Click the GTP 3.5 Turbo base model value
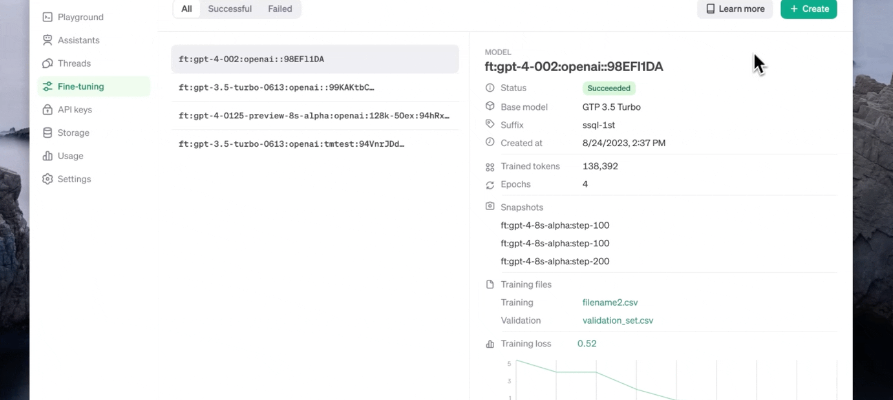The width and height of the screenshot is (893, 400). pos(612,107)
